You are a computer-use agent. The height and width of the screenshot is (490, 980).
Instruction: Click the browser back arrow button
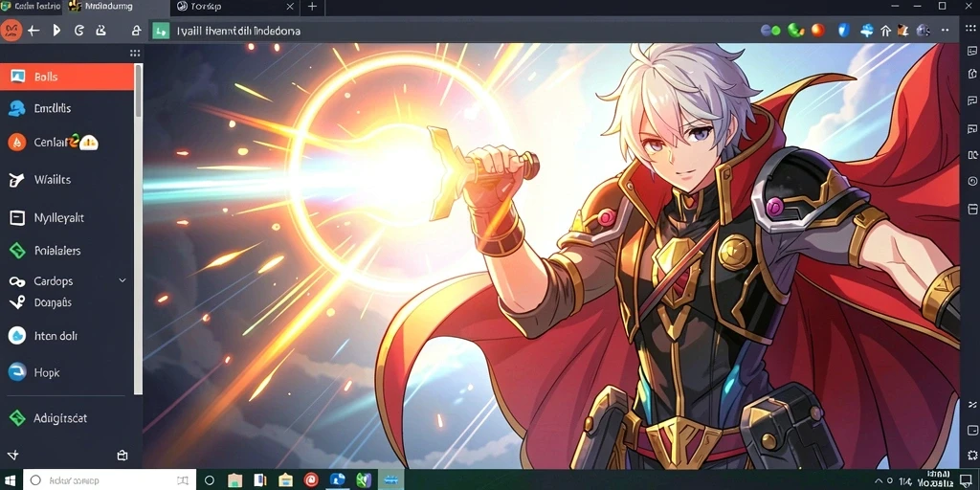[33, 30]
